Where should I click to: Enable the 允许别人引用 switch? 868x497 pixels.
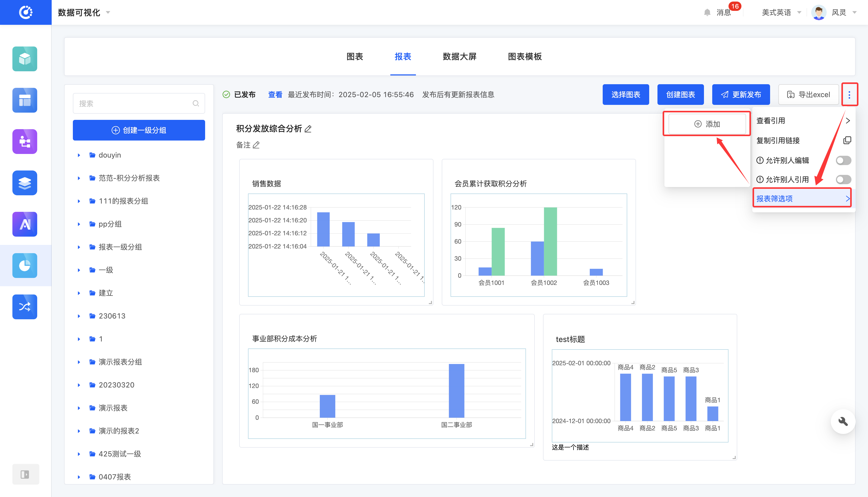pos(843,180)
